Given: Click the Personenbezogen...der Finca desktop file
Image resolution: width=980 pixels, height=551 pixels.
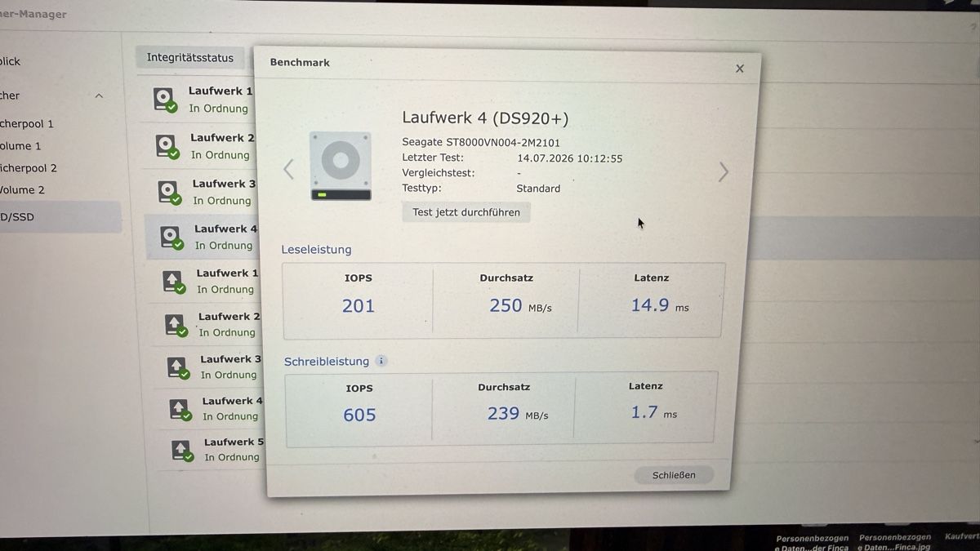Looking at the screenshot, I should click(x=812, y=542).
